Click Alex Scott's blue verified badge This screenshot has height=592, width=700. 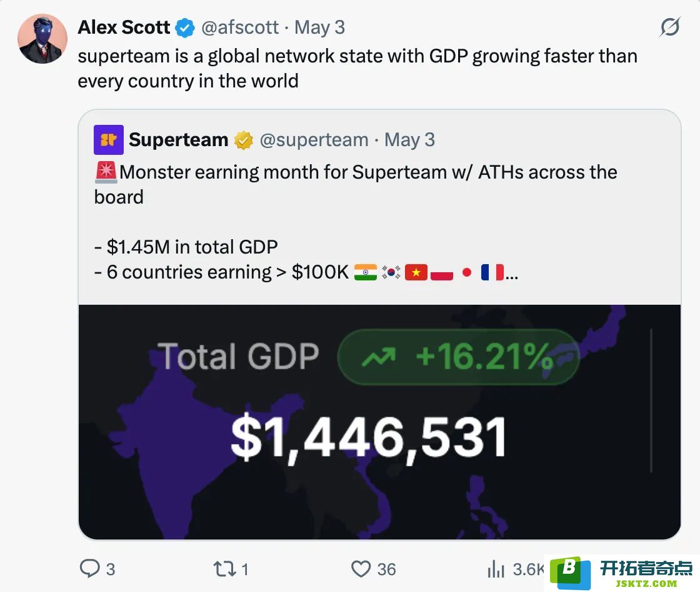pyautogui.click(x=184, y=27)
